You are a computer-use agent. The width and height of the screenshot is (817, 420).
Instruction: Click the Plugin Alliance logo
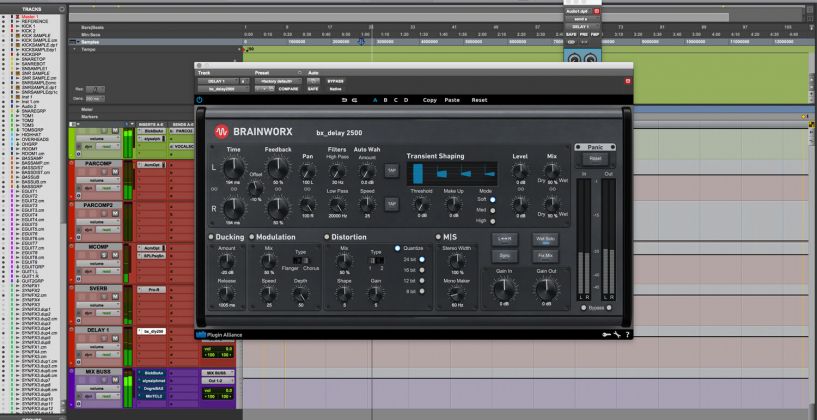coord(219,335)
